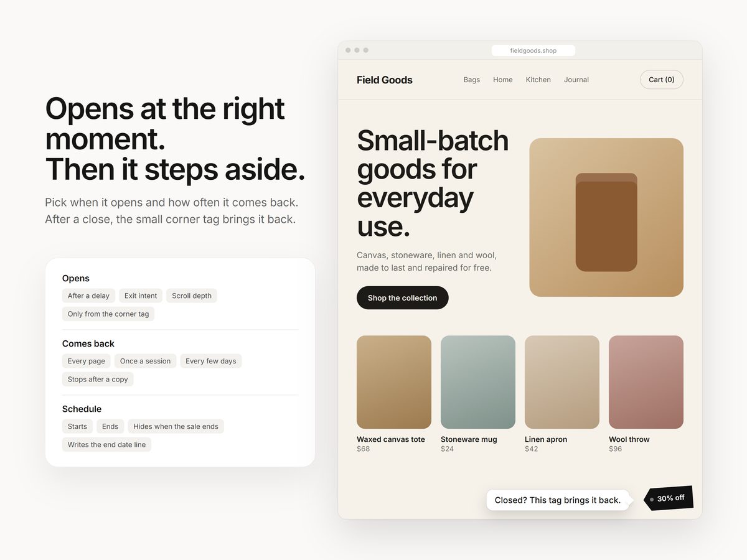Open the Kitchen nav item

click(x=538, y=80)
